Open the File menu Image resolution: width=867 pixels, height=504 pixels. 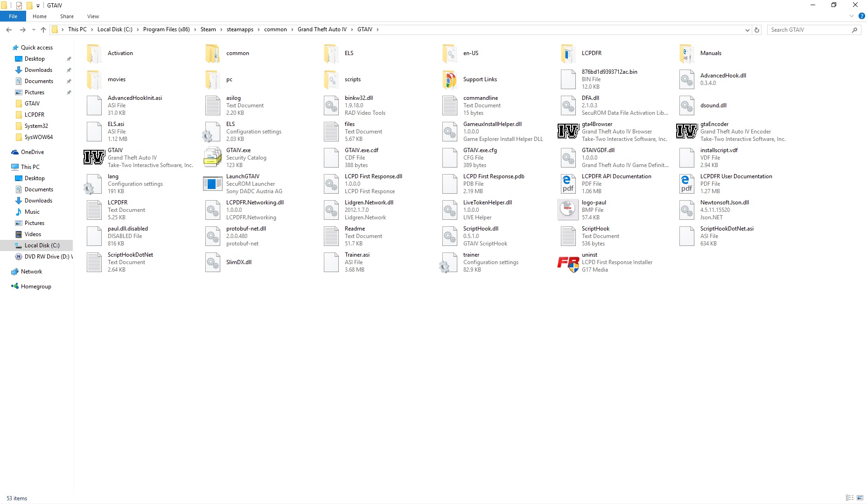coord(13,16)
